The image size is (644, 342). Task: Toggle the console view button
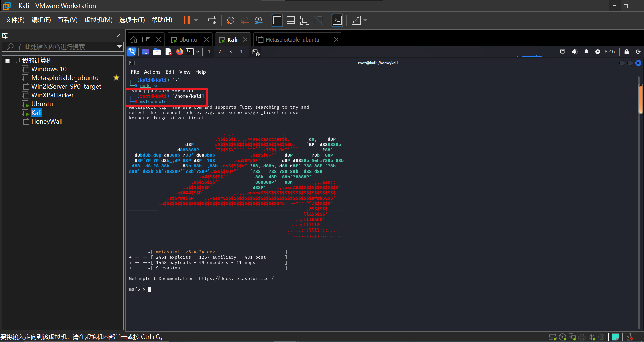(x=337, y=20)
